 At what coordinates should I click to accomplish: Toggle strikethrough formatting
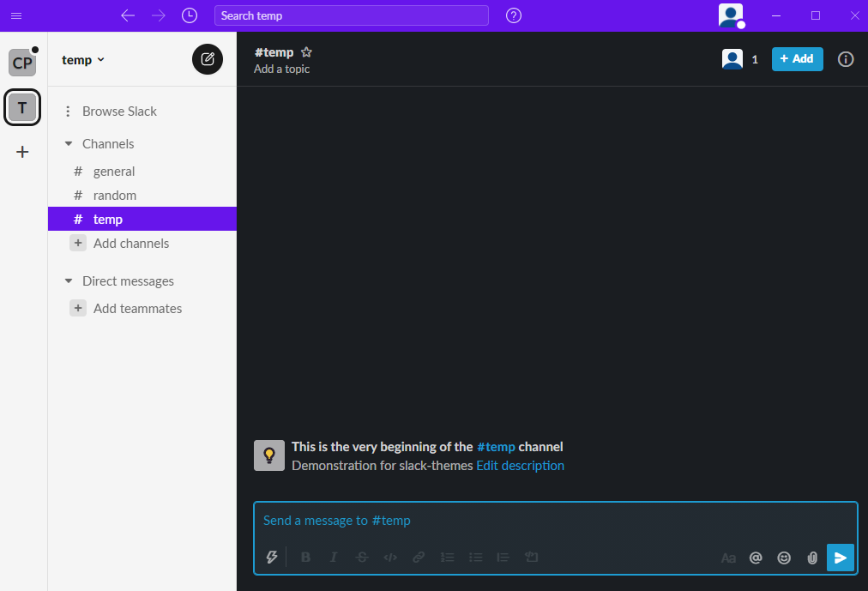point(362,558)
